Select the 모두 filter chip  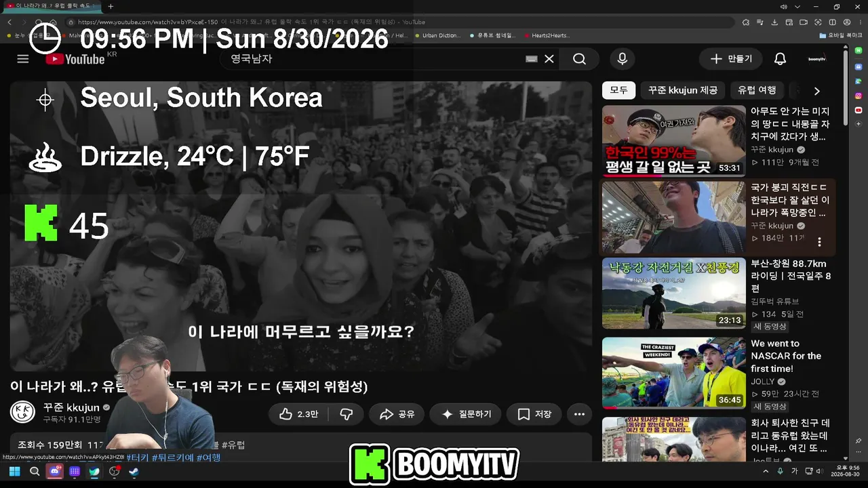(618, 90)
